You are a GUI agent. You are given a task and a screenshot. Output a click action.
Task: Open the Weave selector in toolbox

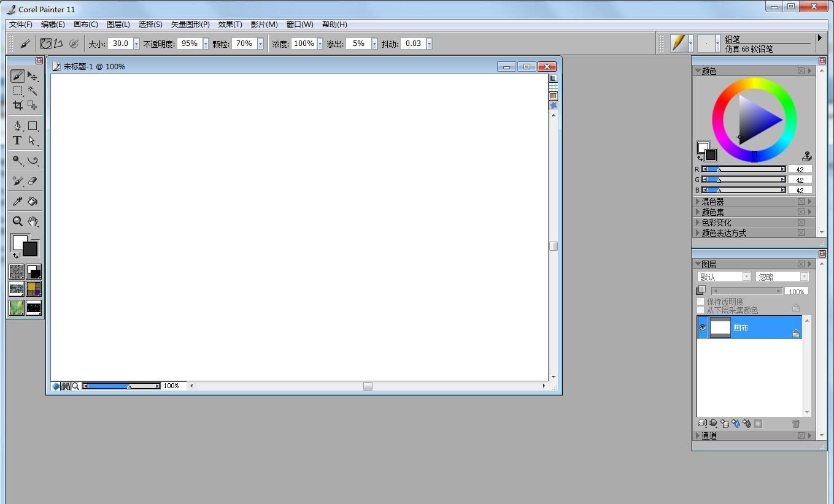(x=34, y=289)
